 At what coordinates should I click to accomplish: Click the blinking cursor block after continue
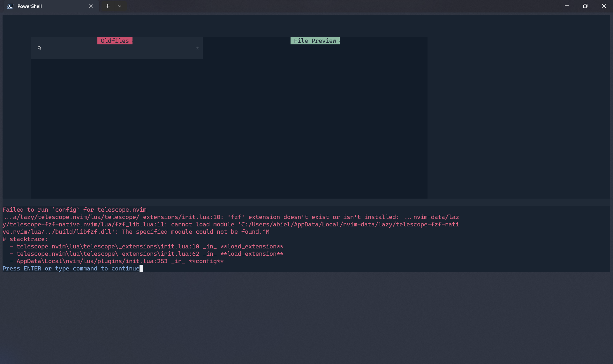[x=141, y=269]
